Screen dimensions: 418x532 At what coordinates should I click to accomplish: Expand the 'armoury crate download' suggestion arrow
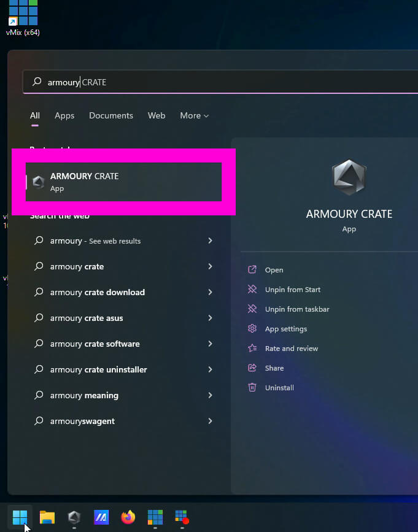point(210,292)
